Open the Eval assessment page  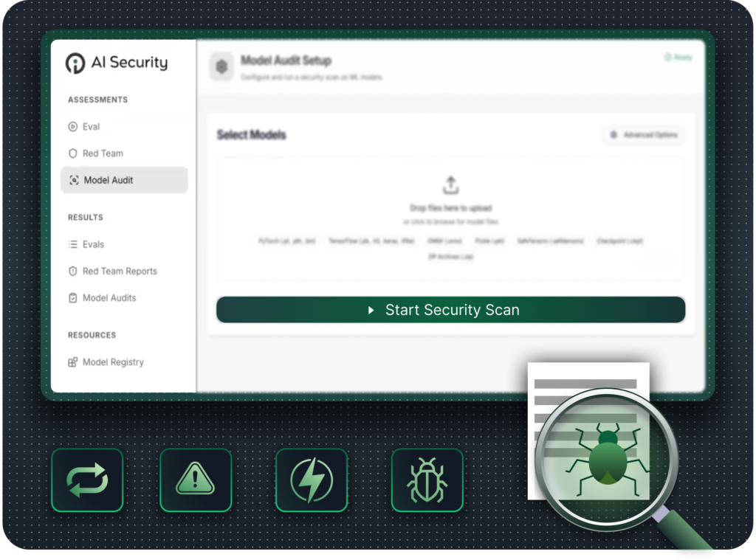tap(91, 127)
